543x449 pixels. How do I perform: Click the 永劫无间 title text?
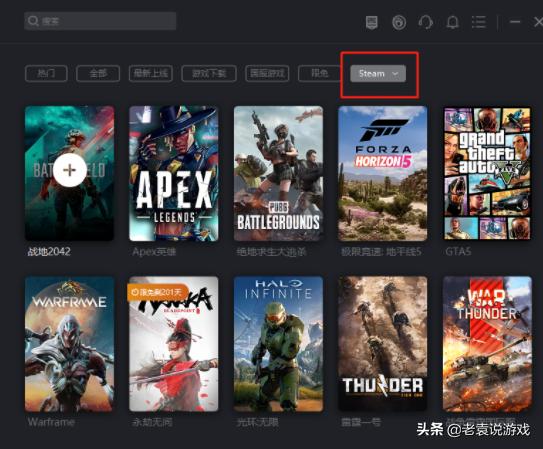pos(152,422)
